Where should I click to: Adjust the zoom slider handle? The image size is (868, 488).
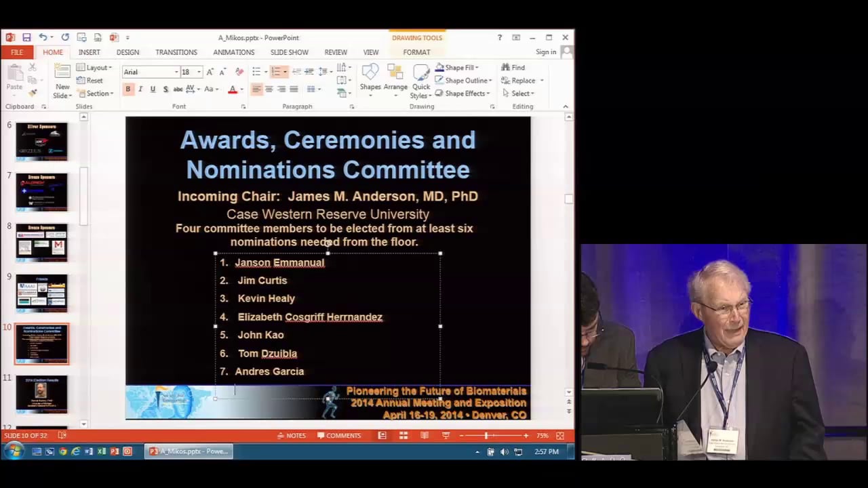486,435
